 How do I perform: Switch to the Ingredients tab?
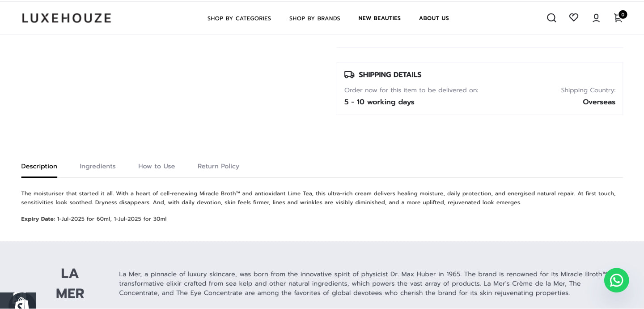(97, 166)
